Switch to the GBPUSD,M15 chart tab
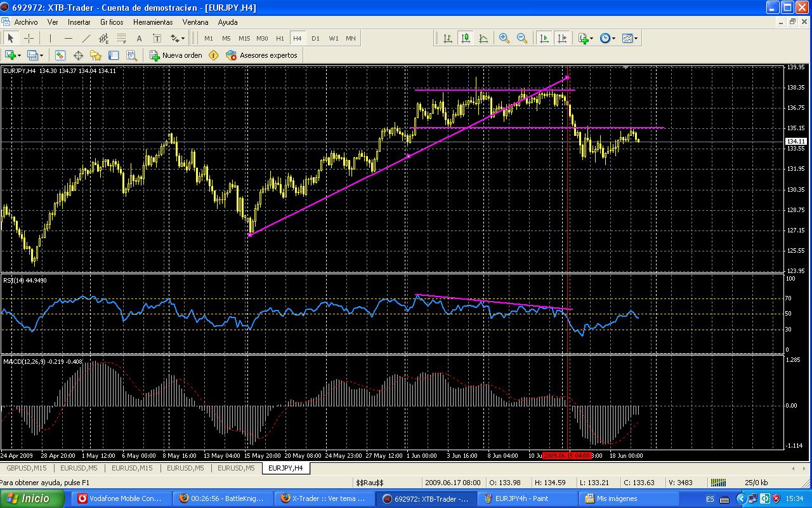Screen dimensions: 812x508 (x=27, y=468)
